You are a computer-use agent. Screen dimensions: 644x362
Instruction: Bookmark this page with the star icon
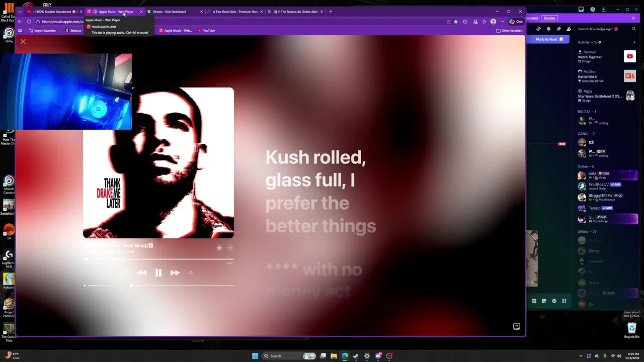[x=456, y=22]
